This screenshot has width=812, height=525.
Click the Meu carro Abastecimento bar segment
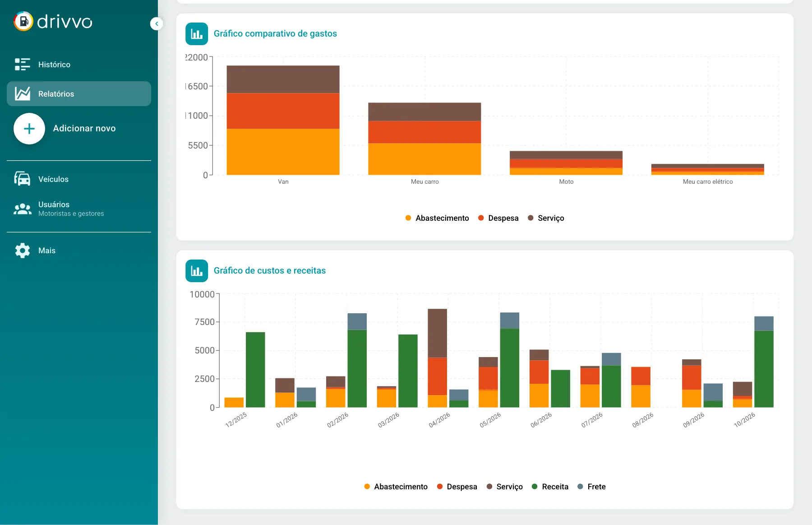coord(424,159)
